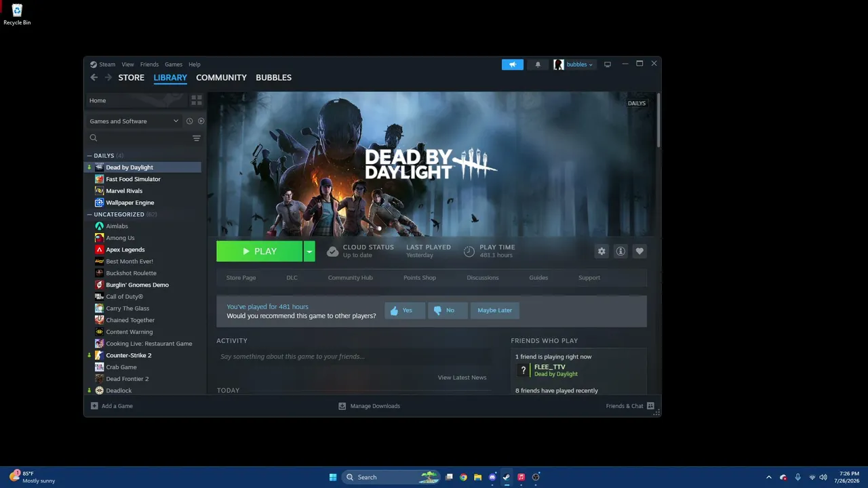Show hidden system tray icons
Image resolution: width=868 pixels, height=488 pixels.
[768, 477]
